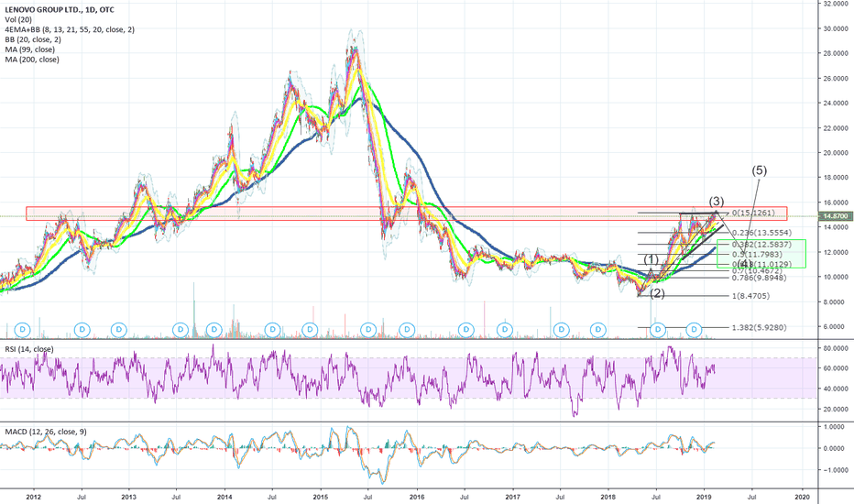Open the dividend marker at Jul 2018
The image size is (854, 504).
[x=658, y=330]
